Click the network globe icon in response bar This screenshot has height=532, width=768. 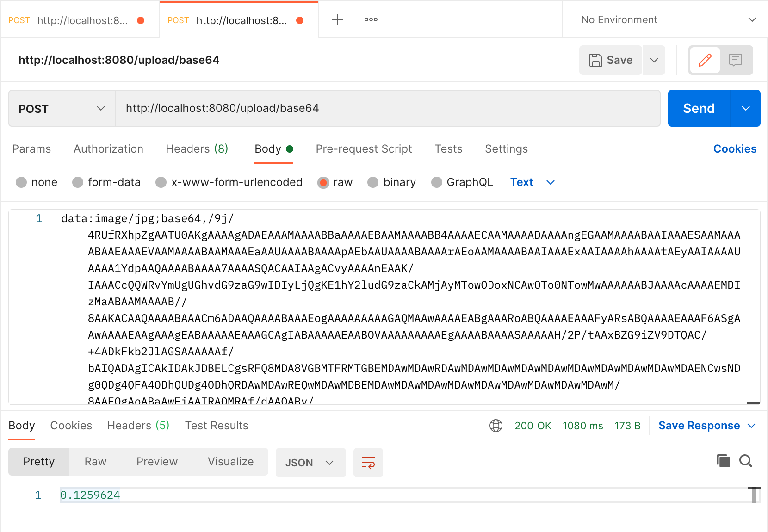click(496, 426)
